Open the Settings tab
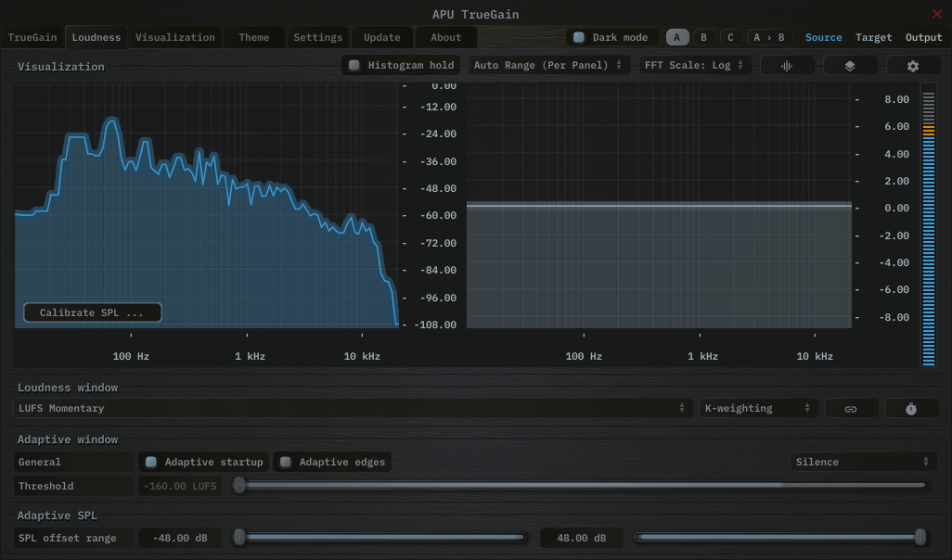The width and height of the screenshot is (952, 560). click(317, 38)
